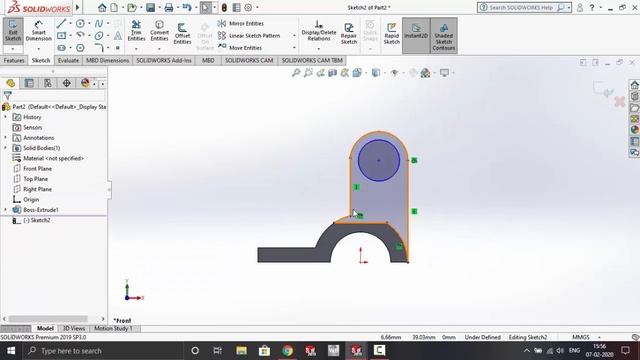
Task: Open the DimXpertManager tab
Action: point(67,83)
